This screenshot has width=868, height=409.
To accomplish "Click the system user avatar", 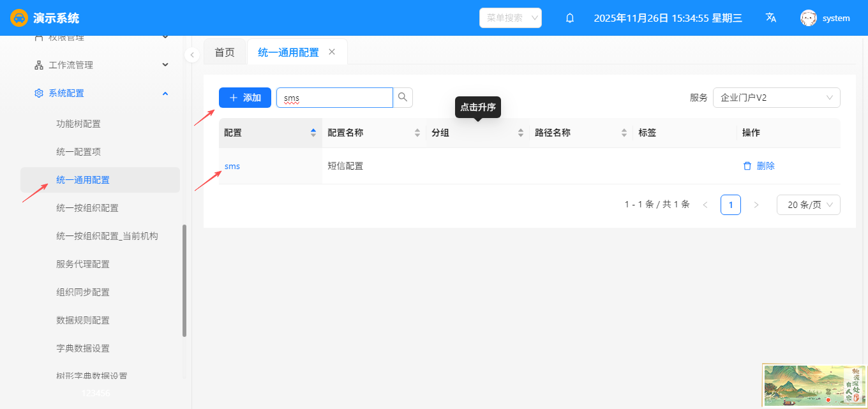I will (809, 18).
